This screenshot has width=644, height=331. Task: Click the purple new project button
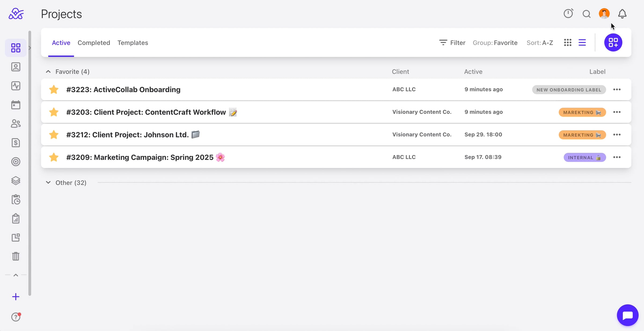[x=613, y=42]
